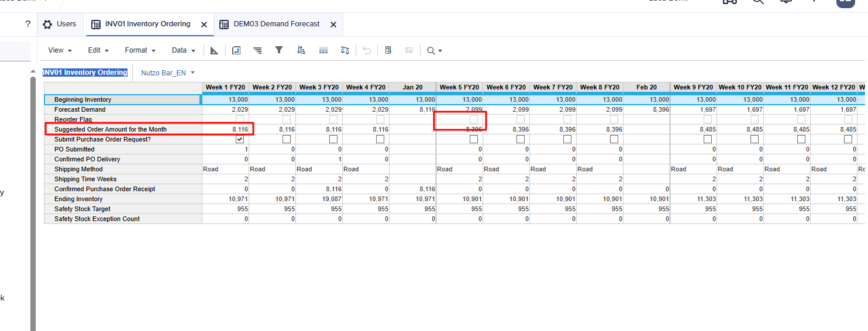Viewport: 868px width, 331px height.
Task: Select the Jan 20 column header
Action: pyautogui.click(x=412, y=87)
